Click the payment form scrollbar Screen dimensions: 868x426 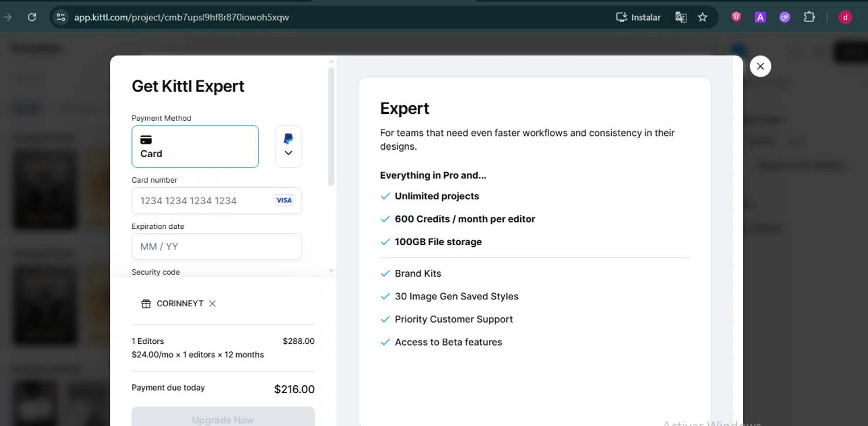click(331, 127)
